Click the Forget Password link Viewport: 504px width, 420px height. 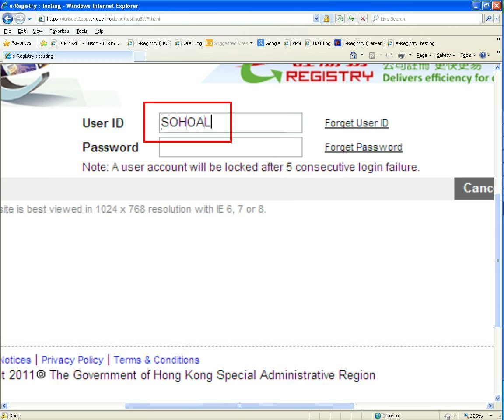point(363,147)
